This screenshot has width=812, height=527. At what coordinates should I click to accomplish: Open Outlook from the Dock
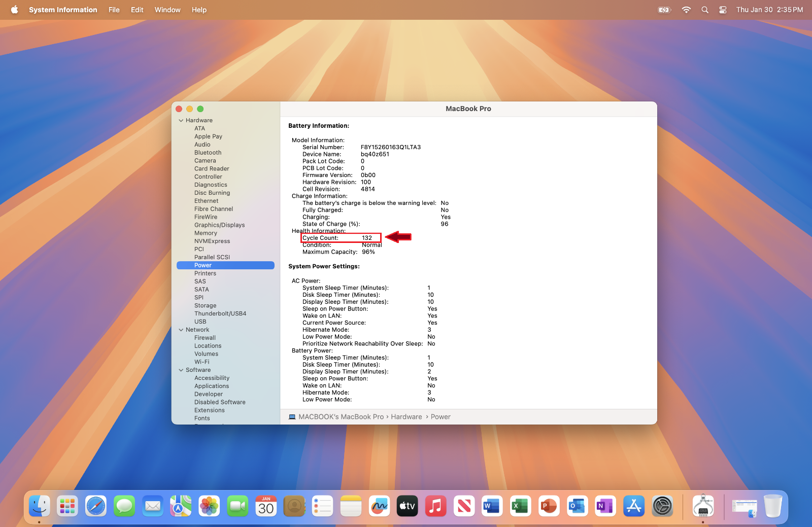pyautogui.click(x=577, y=506)
